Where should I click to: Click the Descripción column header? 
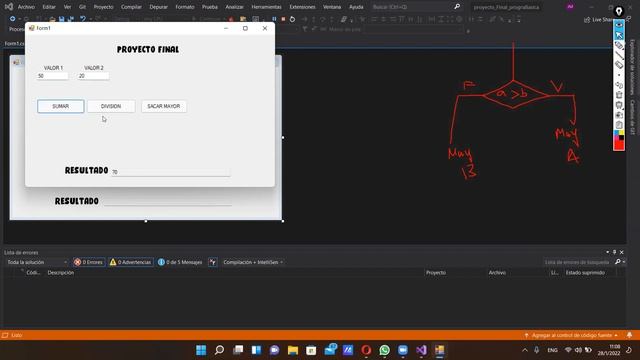click(61, 273)
